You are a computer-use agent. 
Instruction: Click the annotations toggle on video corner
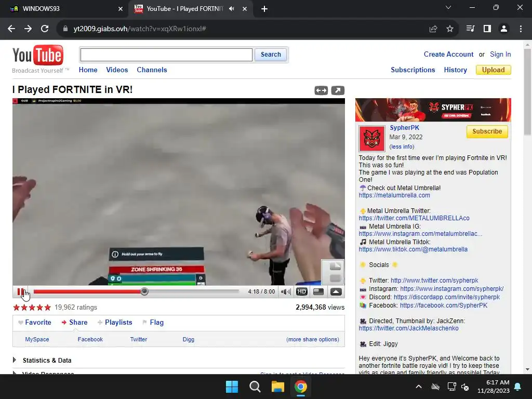[x=333, y=272]
